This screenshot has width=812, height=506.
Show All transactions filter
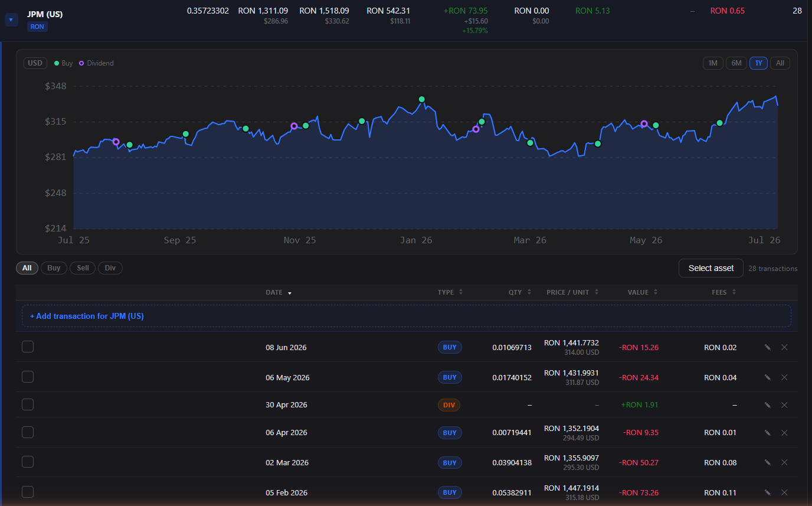[x=27, y=268]
